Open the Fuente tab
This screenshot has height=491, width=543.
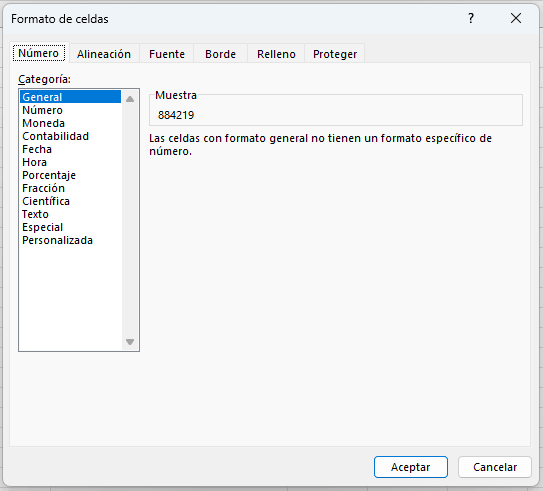(x=167, y=54)
